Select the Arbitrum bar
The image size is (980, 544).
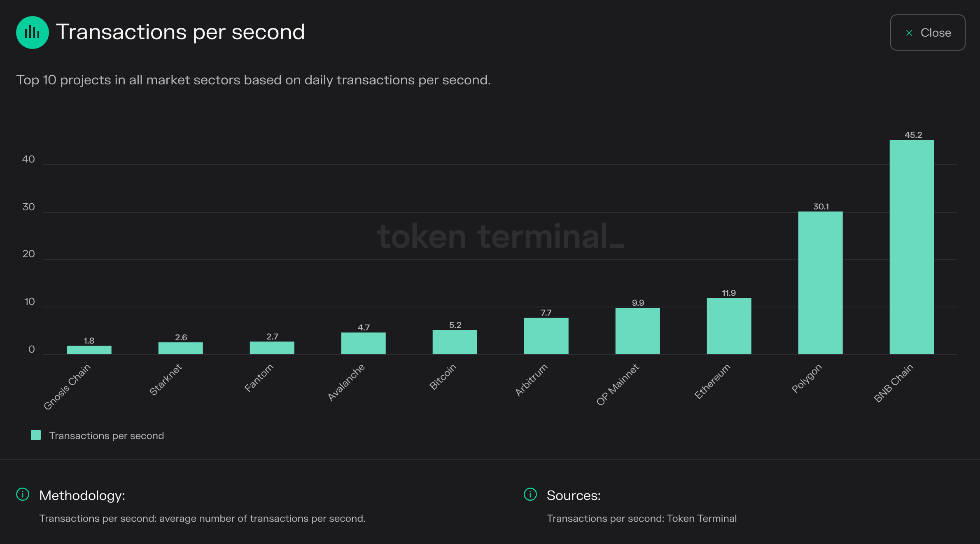point(546,336)
